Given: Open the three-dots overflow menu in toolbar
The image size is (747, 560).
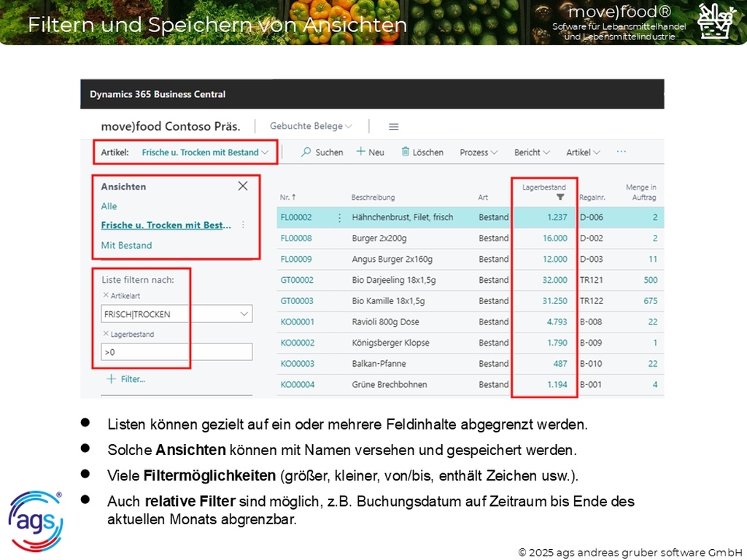Looking at the screenshot, I should click(x=622, y=152).
